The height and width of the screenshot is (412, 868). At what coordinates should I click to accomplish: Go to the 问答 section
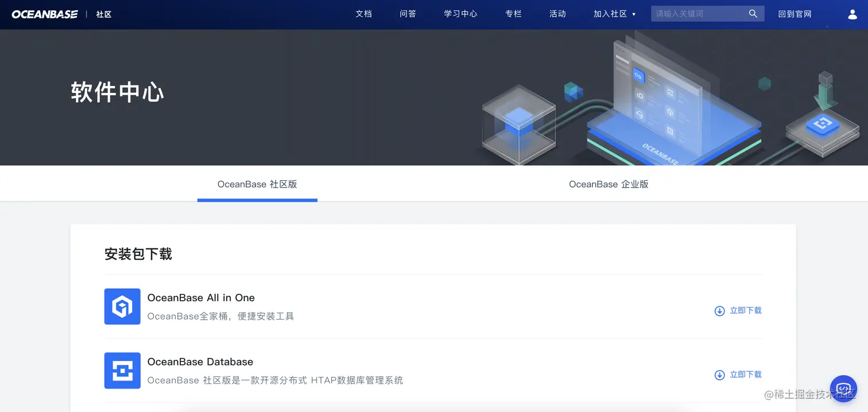[x=408, y=14]
